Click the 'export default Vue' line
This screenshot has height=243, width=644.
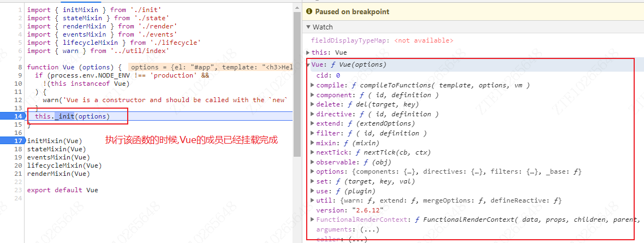pos(62,190)
